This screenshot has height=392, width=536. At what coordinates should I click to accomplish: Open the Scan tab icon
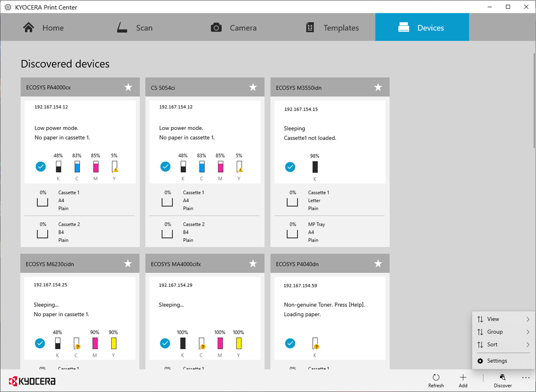point(121,27)
